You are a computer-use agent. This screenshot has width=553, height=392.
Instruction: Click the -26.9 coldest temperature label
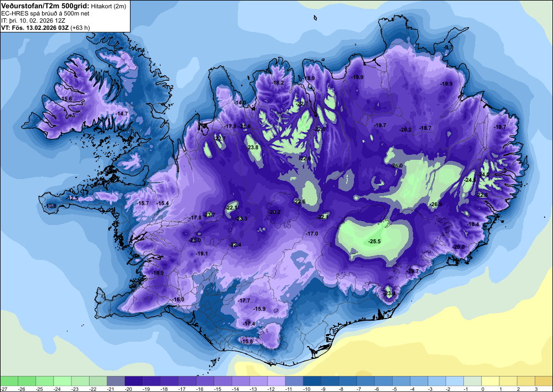pyautogui.click(x=436, y=205)
